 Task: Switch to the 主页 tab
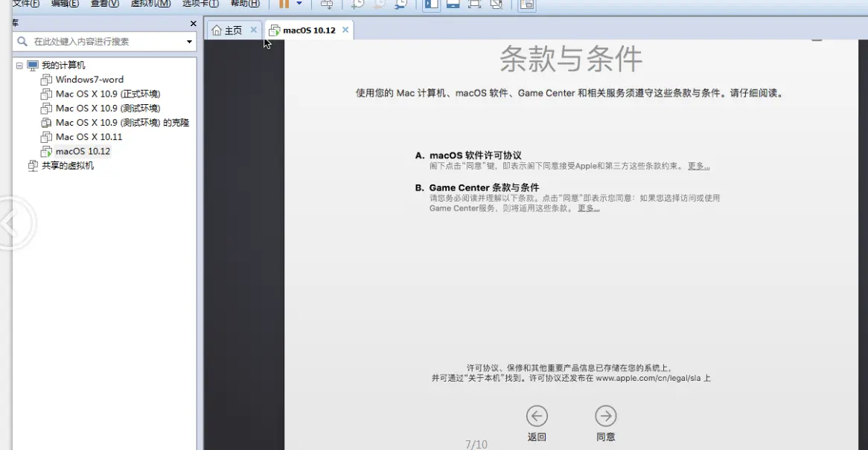[233, 30]
